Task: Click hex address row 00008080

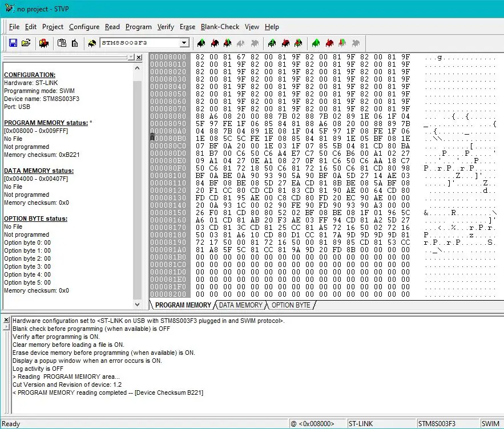Action: [x=168, y=116]
